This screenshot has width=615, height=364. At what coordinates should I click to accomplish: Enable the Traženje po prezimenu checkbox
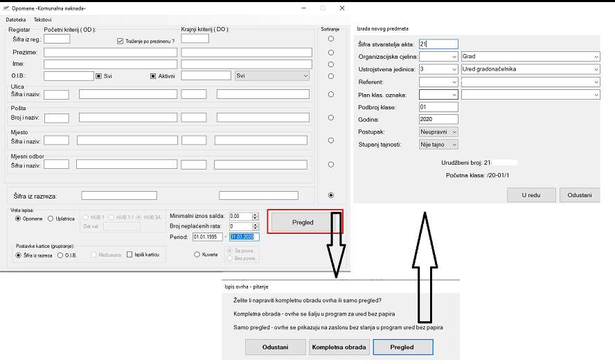121,42
